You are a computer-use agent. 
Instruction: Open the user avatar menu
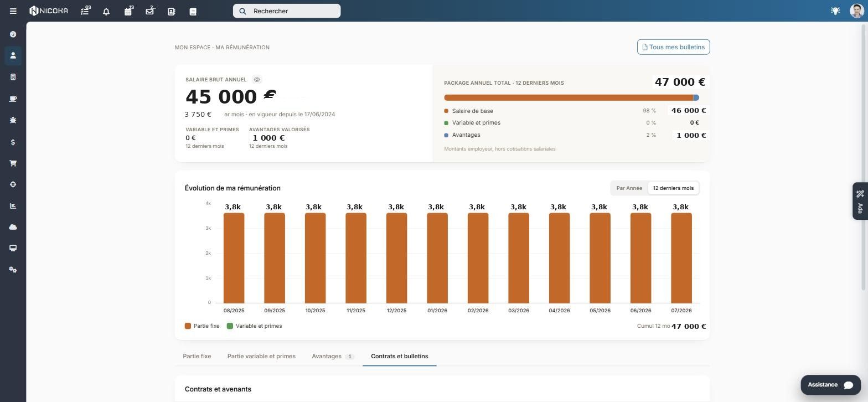pyautogui.click(x=856, y=11)
